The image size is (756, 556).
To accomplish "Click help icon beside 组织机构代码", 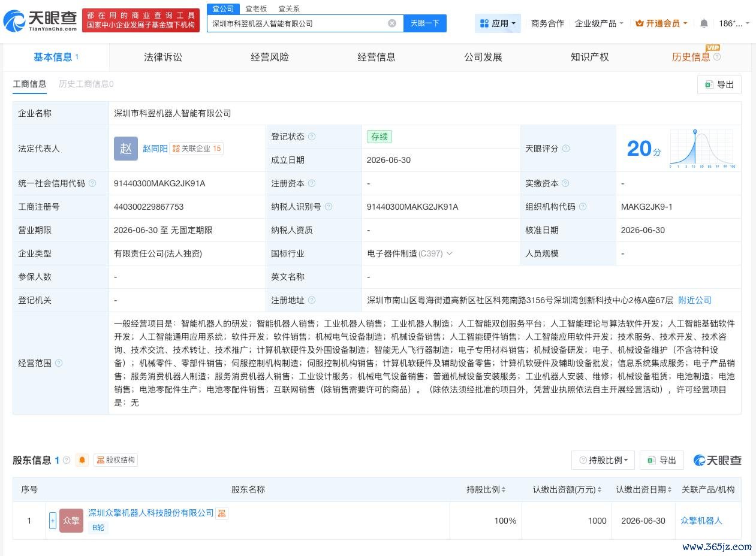I will pyautogui.click(x=583, y=207).
